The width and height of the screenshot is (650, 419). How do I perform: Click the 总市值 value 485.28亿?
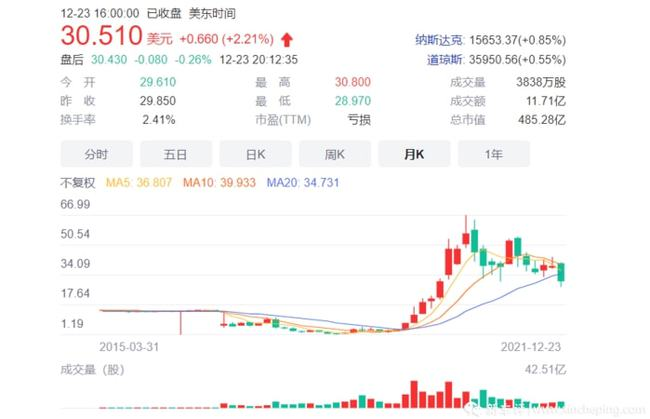click(542, 120)
